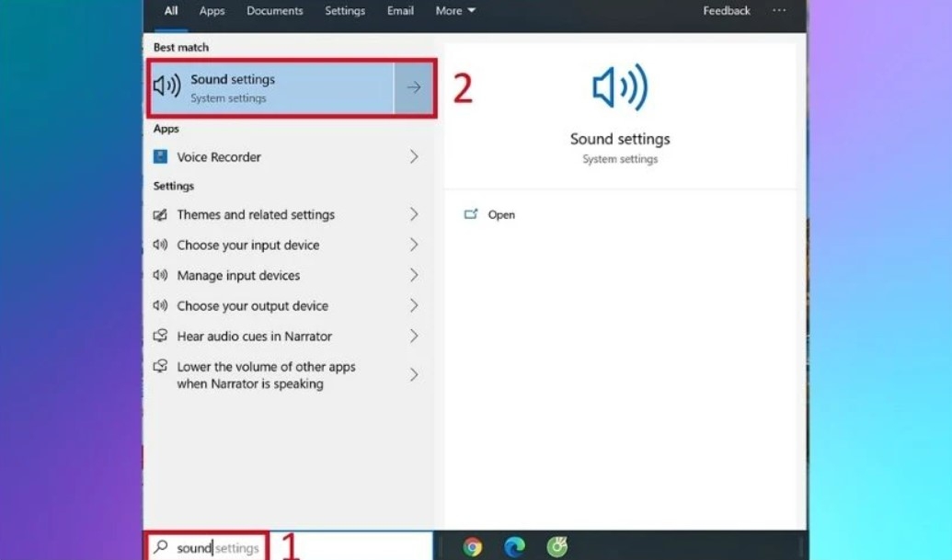The height and width of the screenshot is (560, 952).
Task: Switch to the All tab
Action: 171,11
